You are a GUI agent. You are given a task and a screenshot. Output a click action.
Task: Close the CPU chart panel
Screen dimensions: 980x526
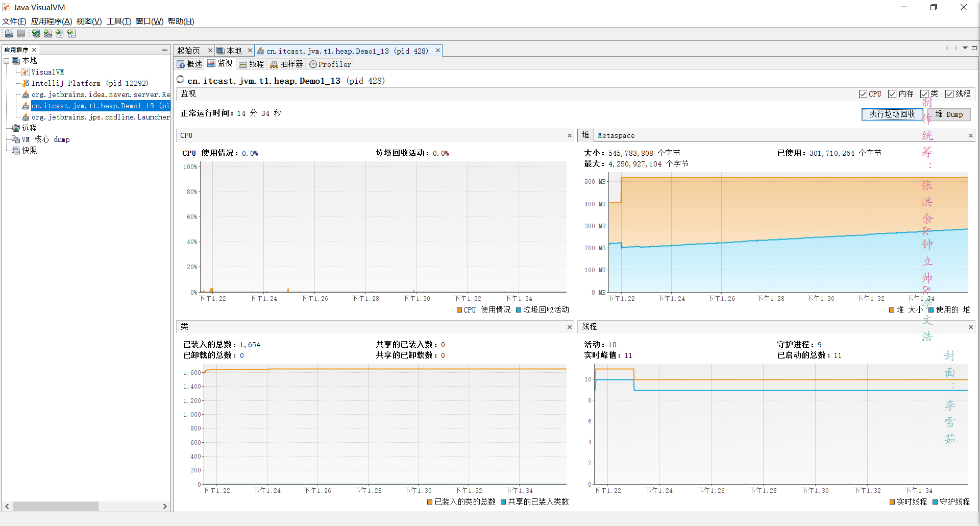pos(570,136)
